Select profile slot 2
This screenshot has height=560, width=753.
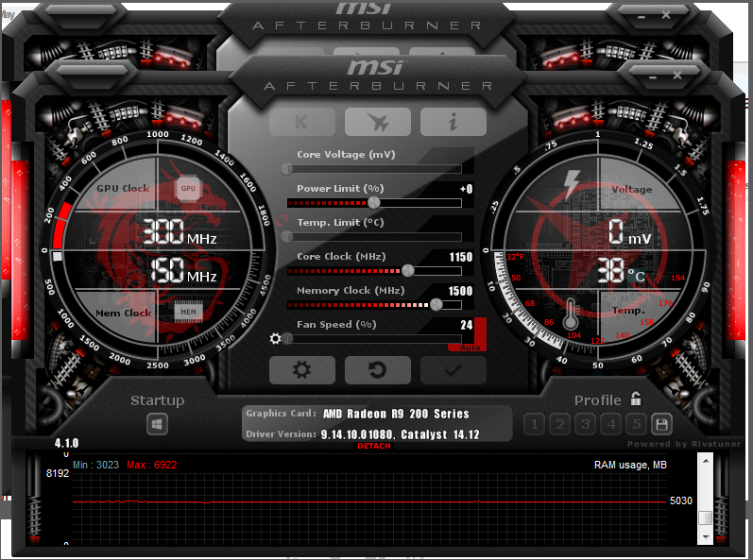559,424
